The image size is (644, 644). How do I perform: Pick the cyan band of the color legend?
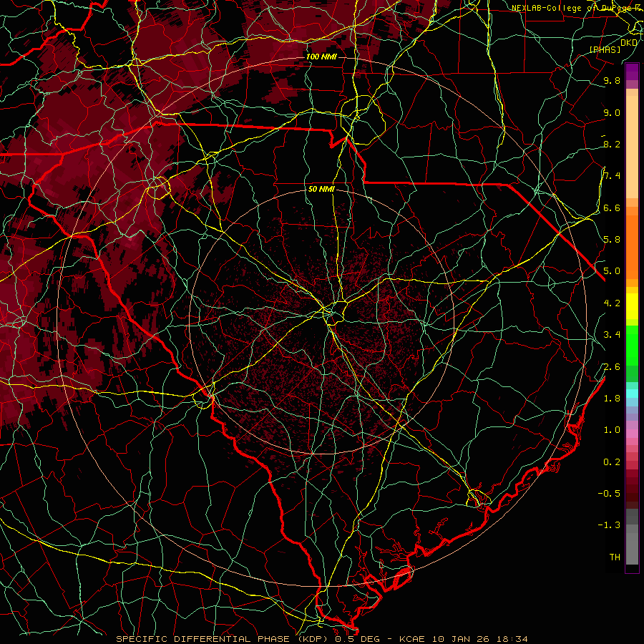click(632, 393)
